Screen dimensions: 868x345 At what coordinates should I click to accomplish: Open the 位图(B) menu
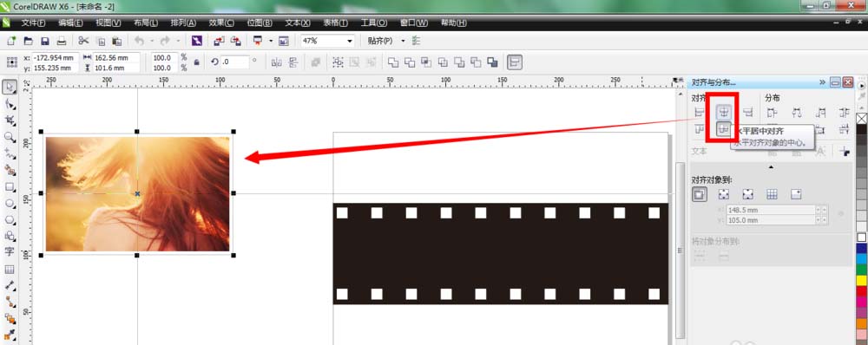coord(260,23)
